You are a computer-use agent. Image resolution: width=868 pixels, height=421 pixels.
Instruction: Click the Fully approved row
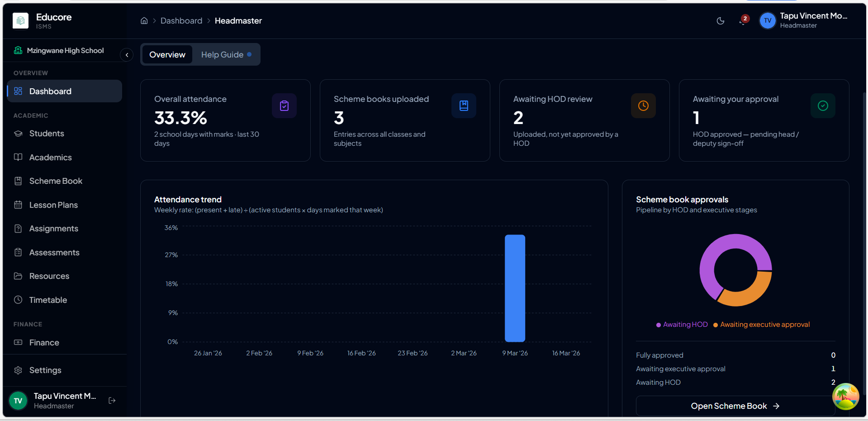[x=735, y=355]
